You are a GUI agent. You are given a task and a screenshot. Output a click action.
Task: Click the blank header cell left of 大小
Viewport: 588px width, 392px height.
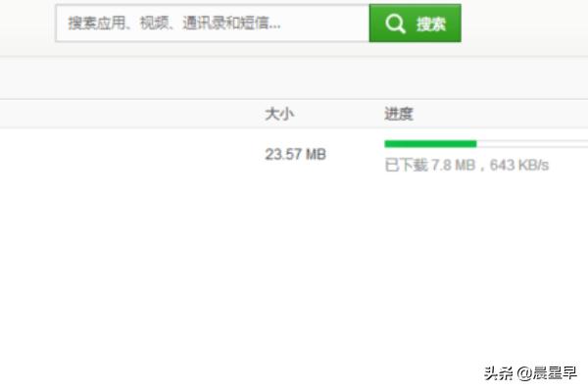pyautogui.click(x=127, y=114)
